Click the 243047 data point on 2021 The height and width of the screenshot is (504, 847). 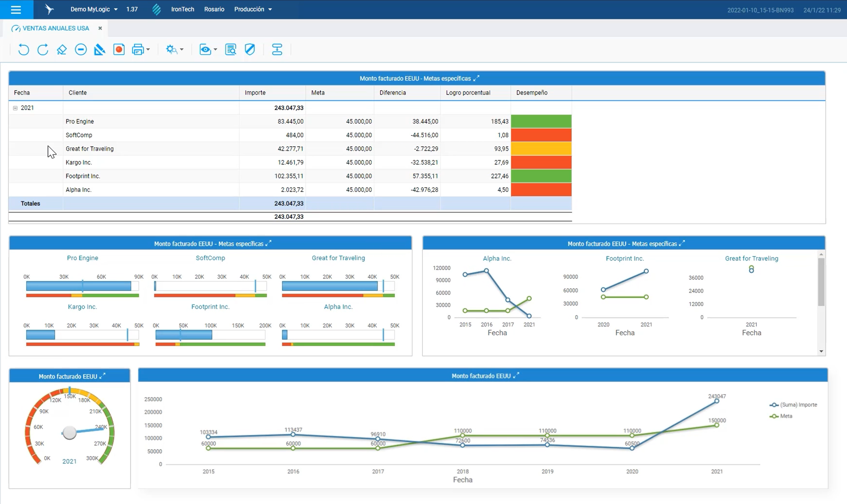click(717, 401)
